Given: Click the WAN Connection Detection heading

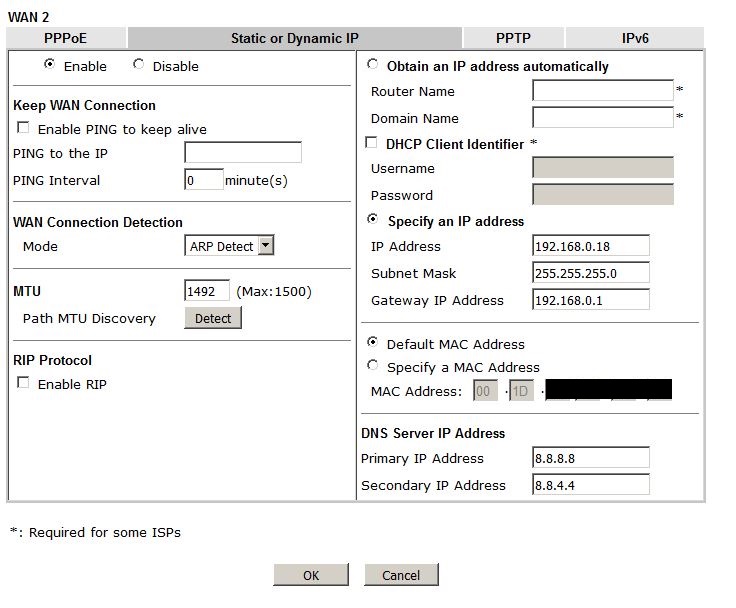Looking at the screenshot, I should (98, 222).
